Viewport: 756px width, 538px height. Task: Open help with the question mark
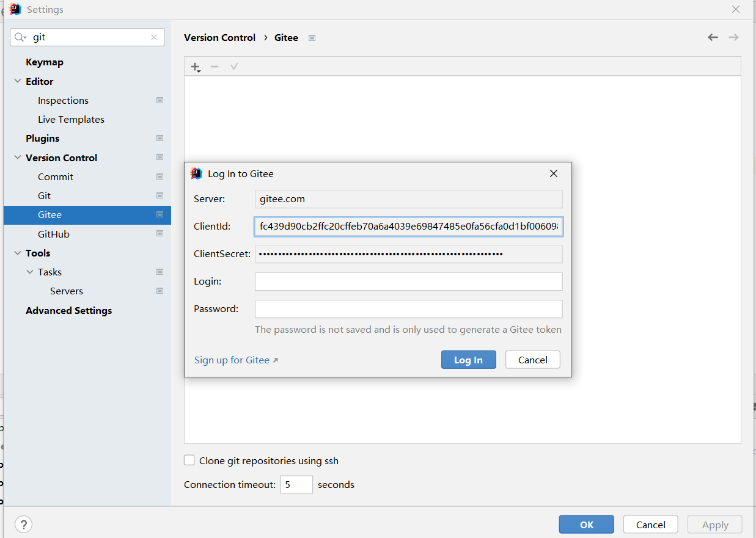pyautogui.click(x=23, y=524)
